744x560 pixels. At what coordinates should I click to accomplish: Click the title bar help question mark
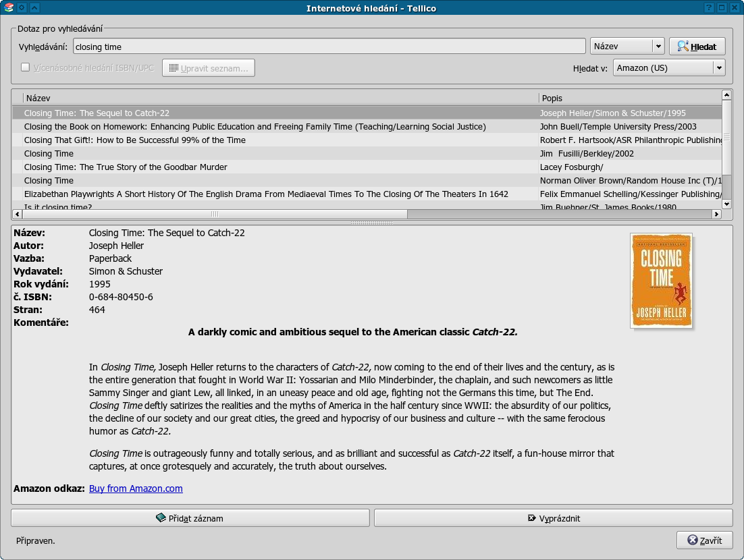point(709,7)
